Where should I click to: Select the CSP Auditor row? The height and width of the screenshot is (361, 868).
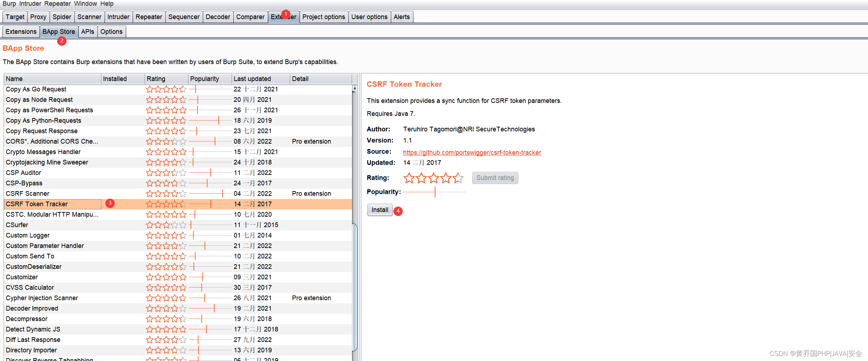coord(178,173)
